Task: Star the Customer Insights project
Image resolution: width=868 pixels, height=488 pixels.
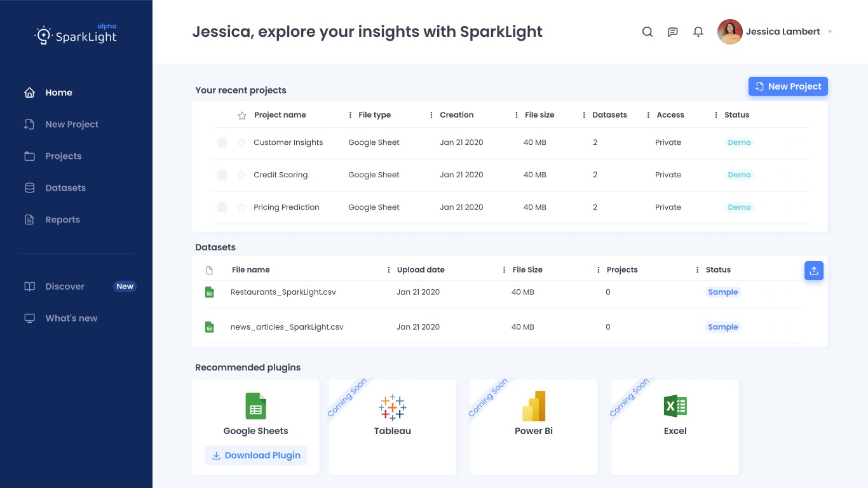Action: 241,143
